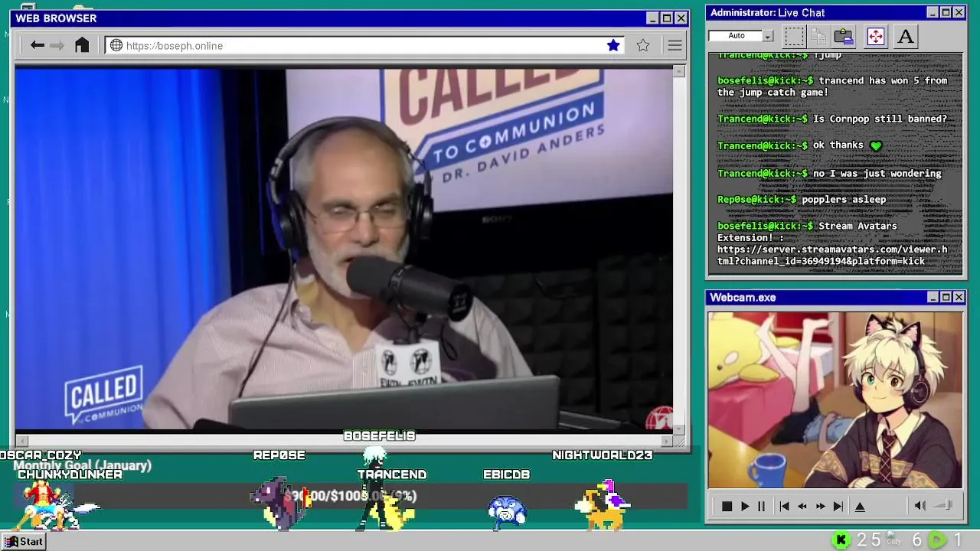This screenshot has height=551, width=980.
Task: Open the browser hamburger menu
Action: (x=675, y=45)
